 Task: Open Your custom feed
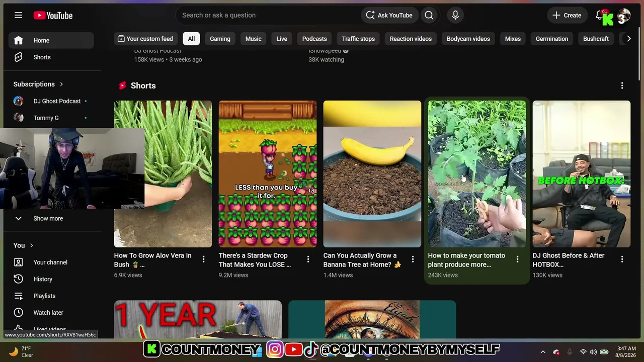[145, 39]
